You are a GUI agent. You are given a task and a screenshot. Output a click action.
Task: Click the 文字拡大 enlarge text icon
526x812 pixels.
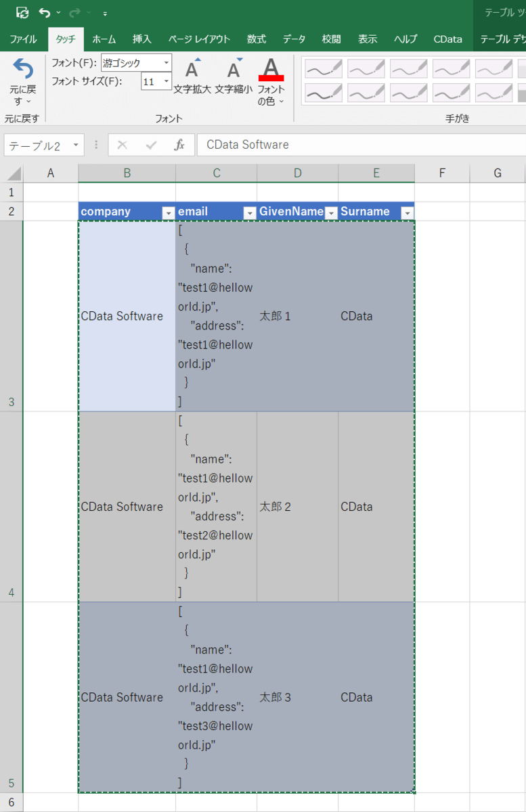pyautogui.click(x=192, y=75)
